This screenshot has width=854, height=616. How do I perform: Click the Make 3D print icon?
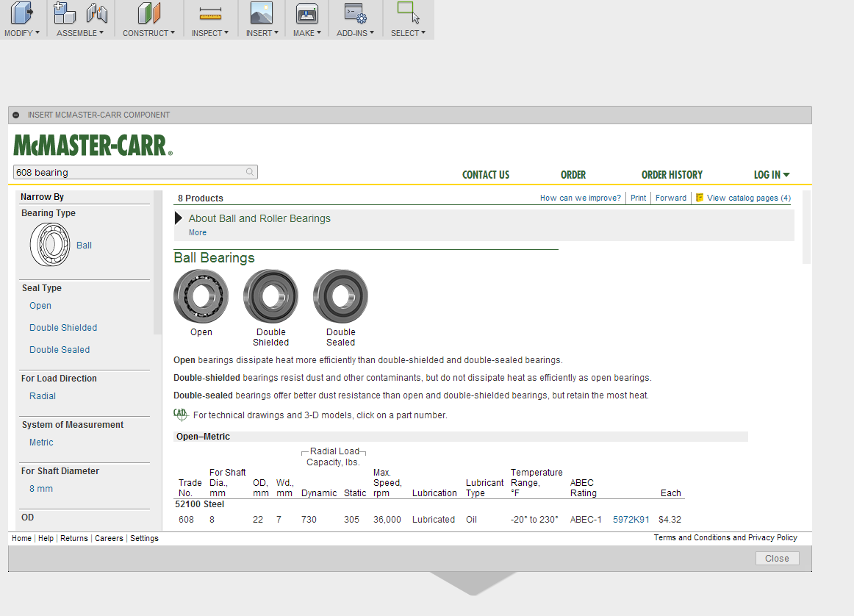[x=306, y=13]
